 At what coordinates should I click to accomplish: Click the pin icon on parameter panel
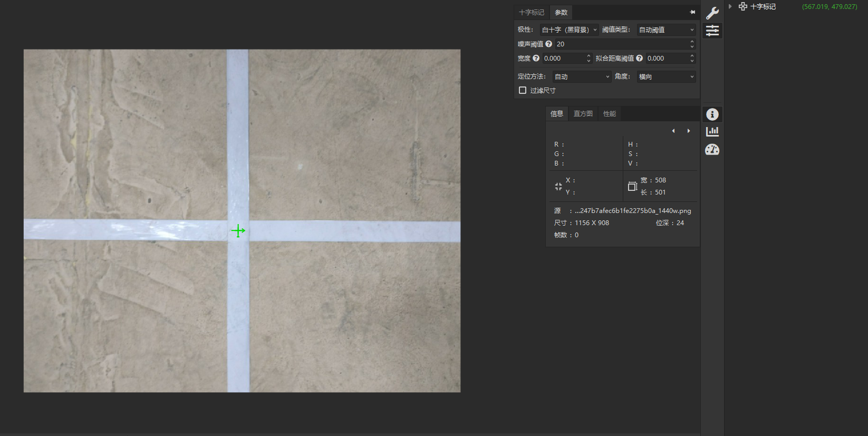coord(692,12)
